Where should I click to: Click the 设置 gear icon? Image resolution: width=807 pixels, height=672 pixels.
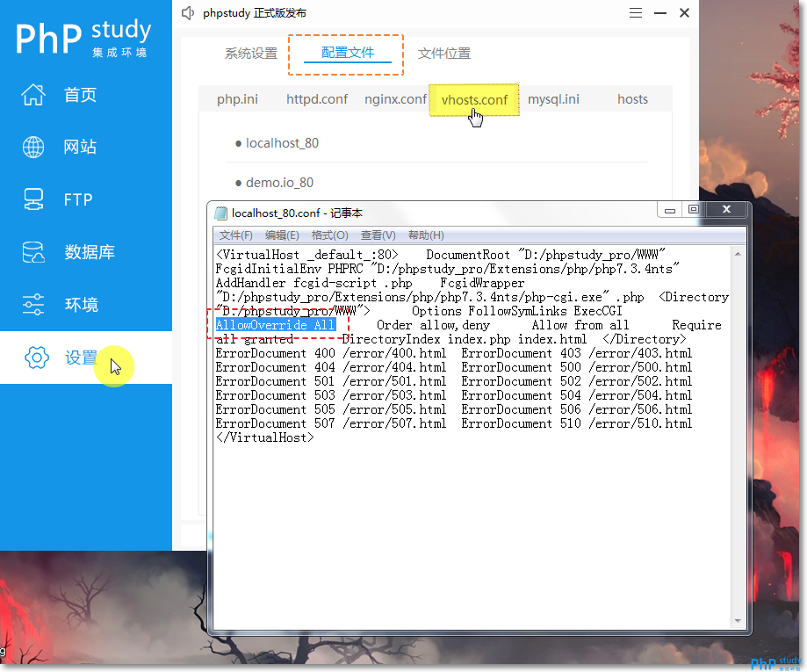pos(37,358)
